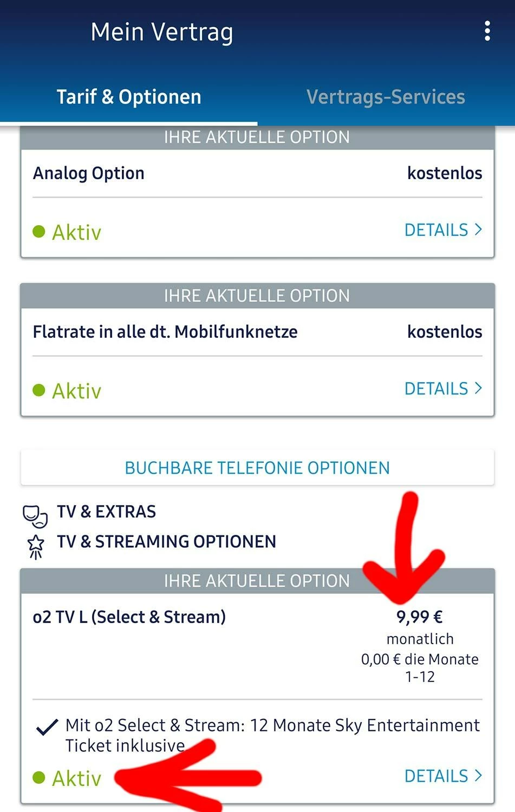Click the theater masks icon beside TV & EXTRAS
Screen dimensions: 515x812
tap(35, 516)
